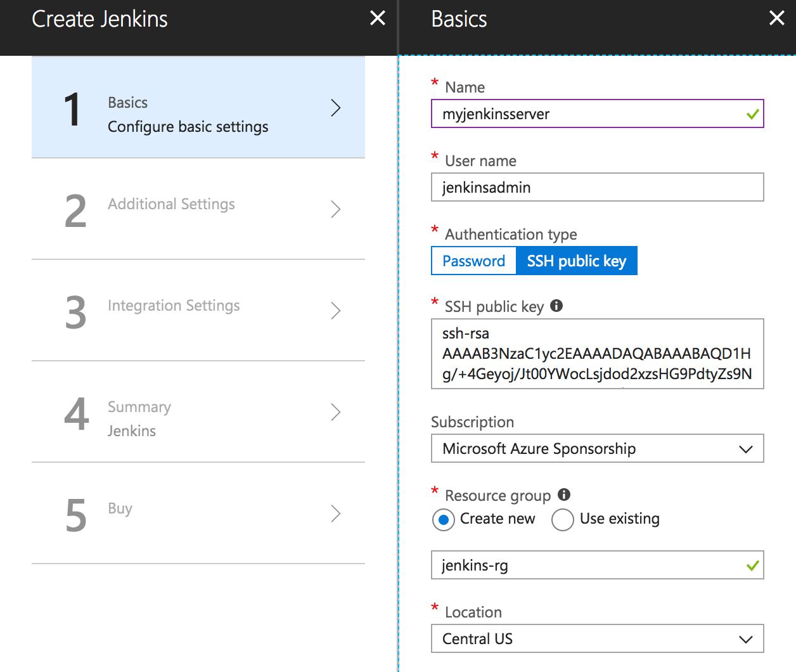Click chevron arrow on Additional Settings step
Screen dimensions: 796x672
336,209
